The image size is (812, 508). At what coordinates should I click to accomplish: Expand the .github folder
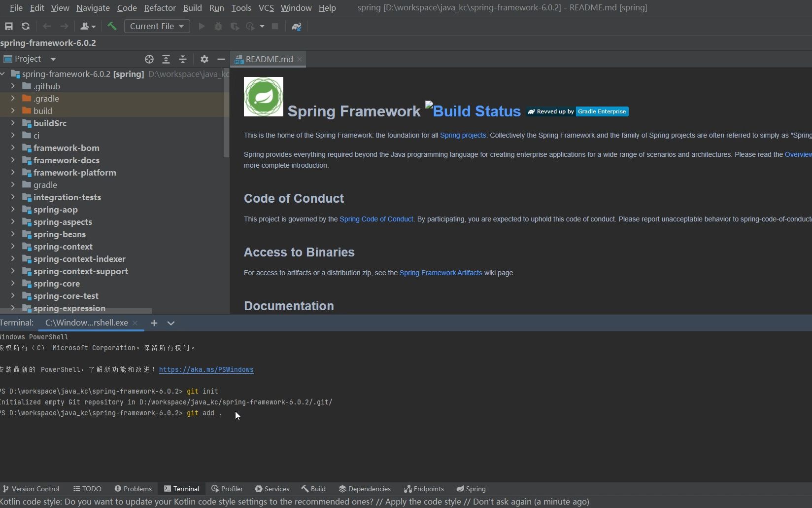(13, 86)
